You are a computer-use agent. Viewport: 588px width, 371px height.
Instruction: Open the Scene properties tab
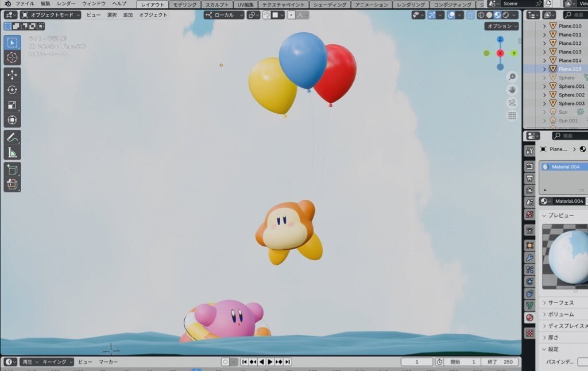[529, 202]
